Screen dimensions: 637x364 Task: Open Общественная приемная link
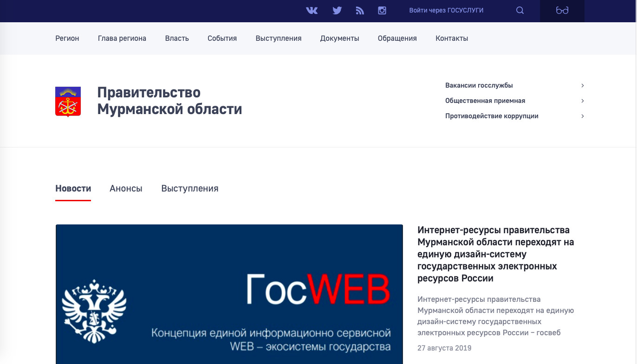click(x=485, y=101)
